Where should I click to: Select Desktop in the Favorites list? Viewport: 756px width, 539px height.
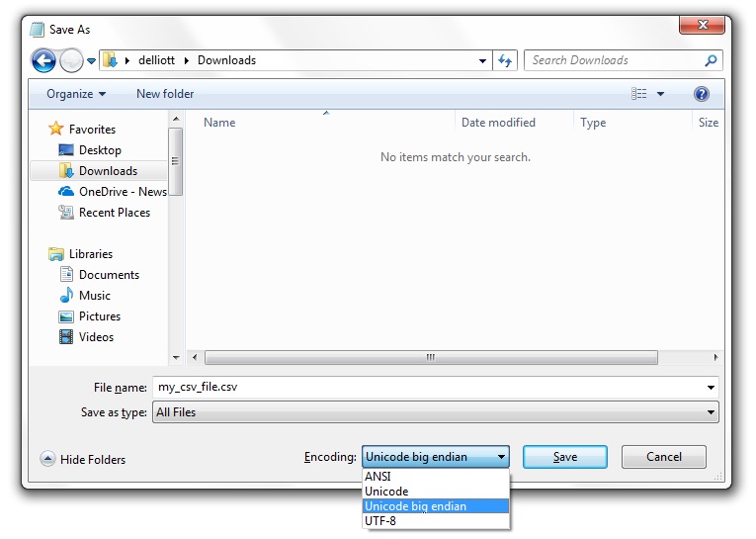[x=100, y=150]
